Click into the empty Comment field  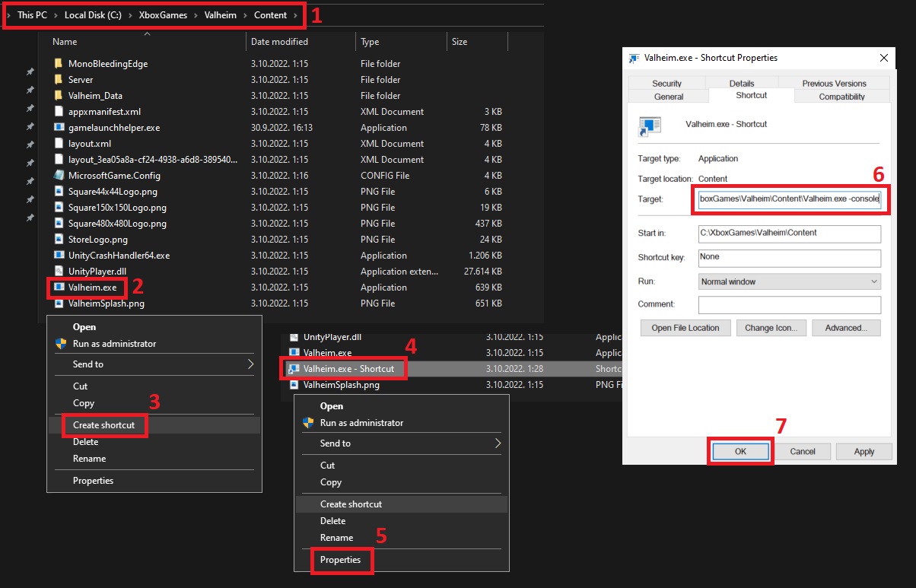[x=790, y=304]
